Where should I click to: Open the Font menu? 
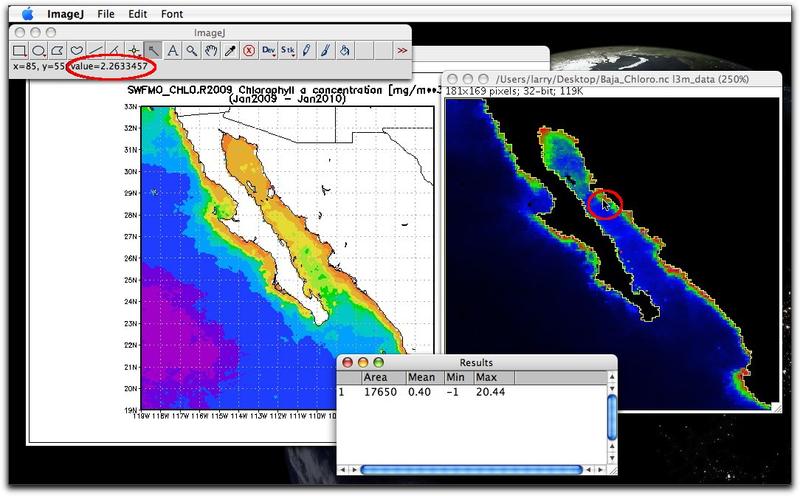click(172, 14)
